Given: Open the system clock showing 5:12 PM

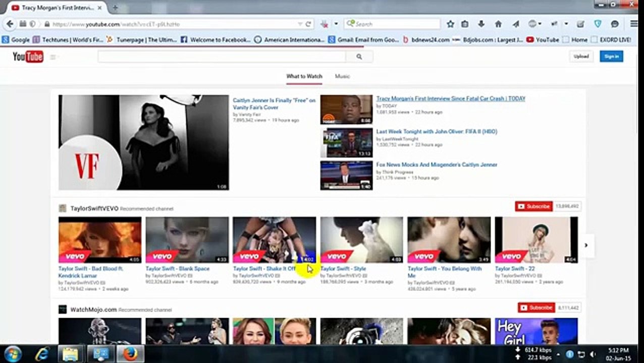Looking at the screenshot, I should point(618,354).
